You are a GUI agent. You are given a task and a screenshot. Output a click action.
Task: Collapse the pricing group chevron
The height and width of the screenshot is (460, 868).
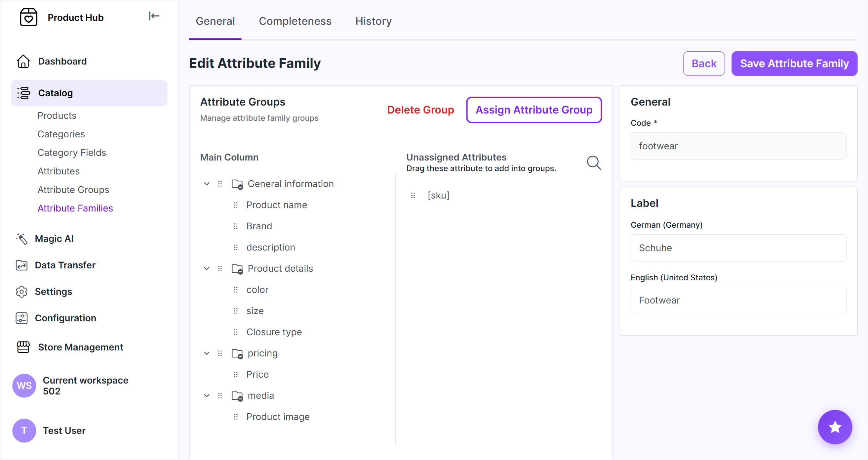click(207, 353)
